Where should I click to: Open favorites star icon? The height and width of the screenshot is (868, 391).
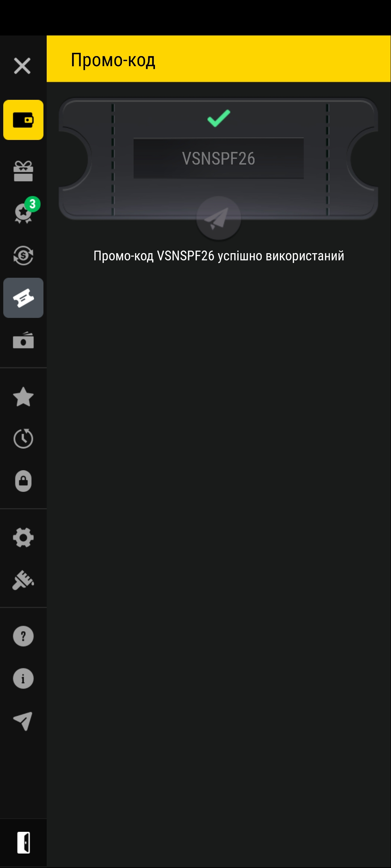pos(23,396)
